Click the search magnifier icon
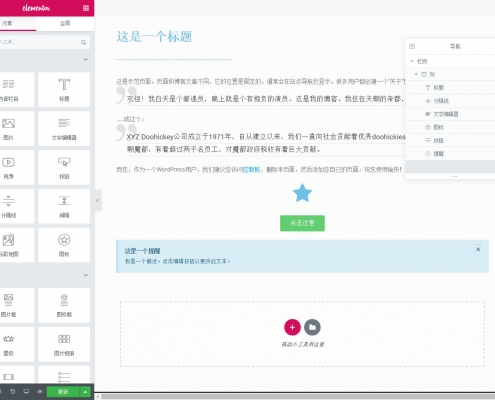The image size is (495, 400). click(x=83, y=42)
